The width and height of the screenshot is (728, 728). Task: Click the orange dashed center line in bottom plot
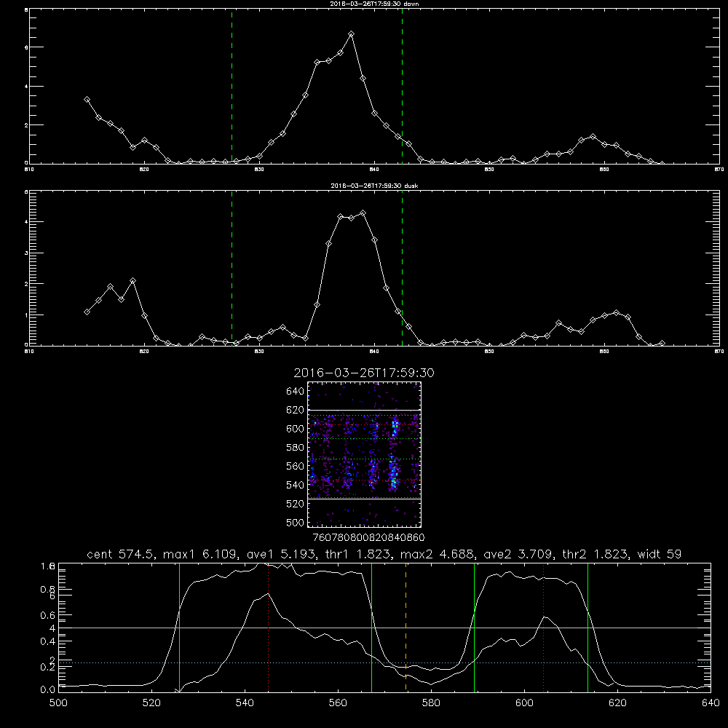coord(405,628)
